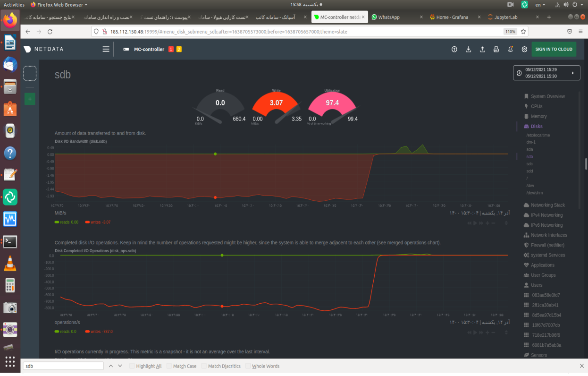Toggle the red writes legend color in bandwidth chart
This screenshot has width=588, height=376.
88,222
